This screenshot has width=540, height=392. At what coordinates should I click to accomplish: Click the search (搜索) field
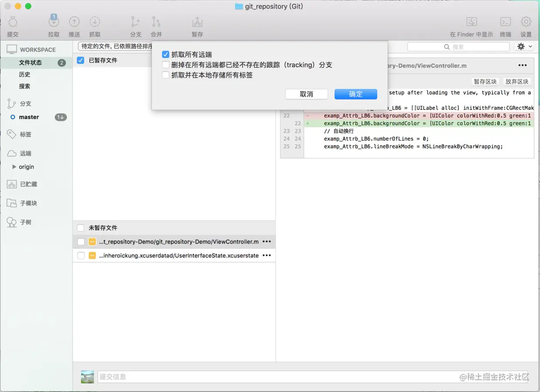pos(458,47)
